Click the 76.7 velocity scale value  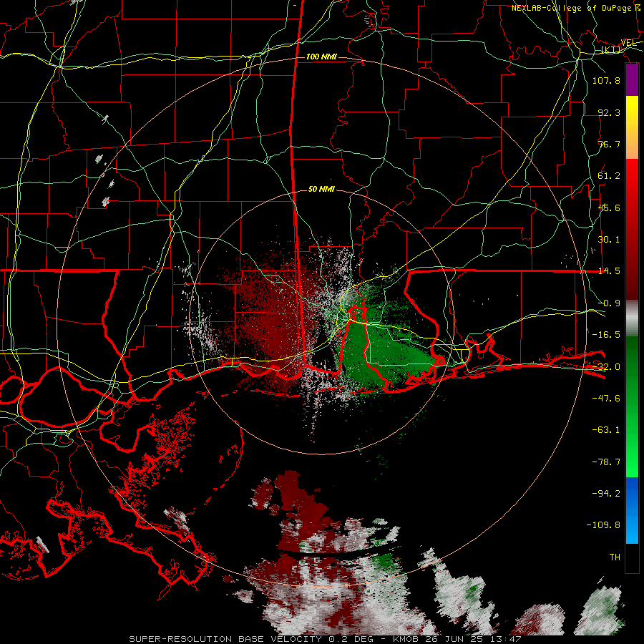coord(609,144)
